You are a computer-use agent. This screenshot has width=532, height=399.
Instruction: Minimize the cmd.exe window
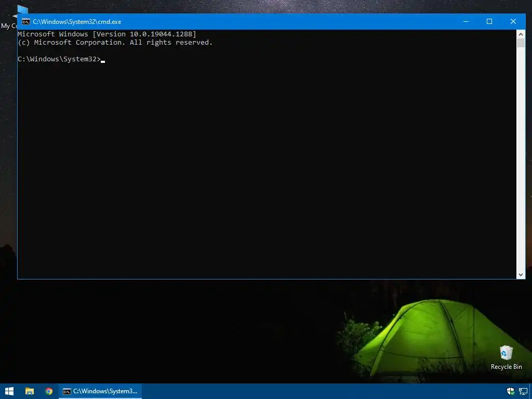click(x=466, y=21)
